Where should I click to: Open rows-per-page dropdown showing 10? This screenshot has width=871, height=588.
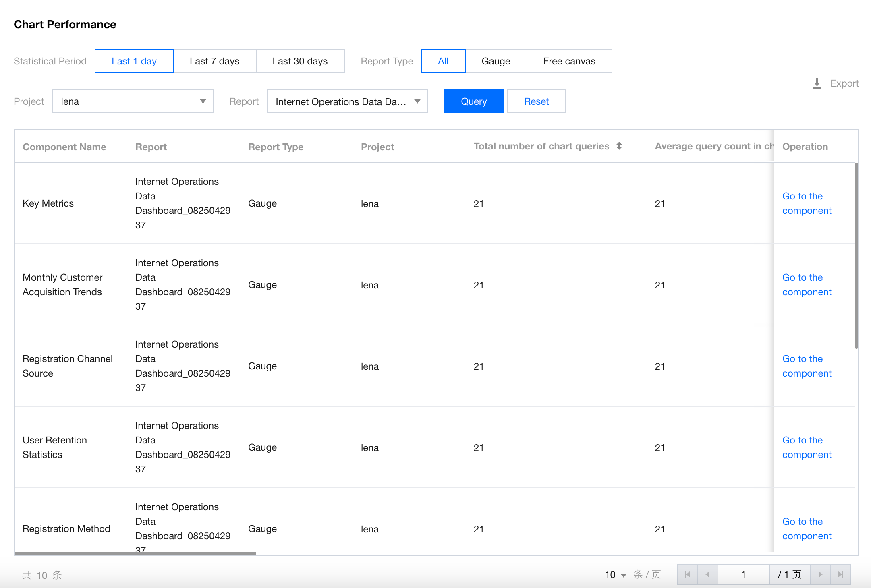[x=616, y=575]
